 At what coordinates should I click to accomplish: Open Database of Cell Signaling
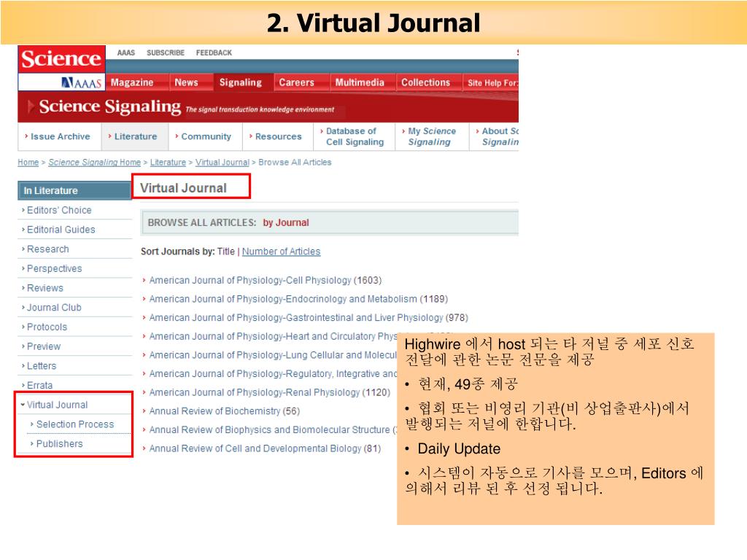click(355, 136)
